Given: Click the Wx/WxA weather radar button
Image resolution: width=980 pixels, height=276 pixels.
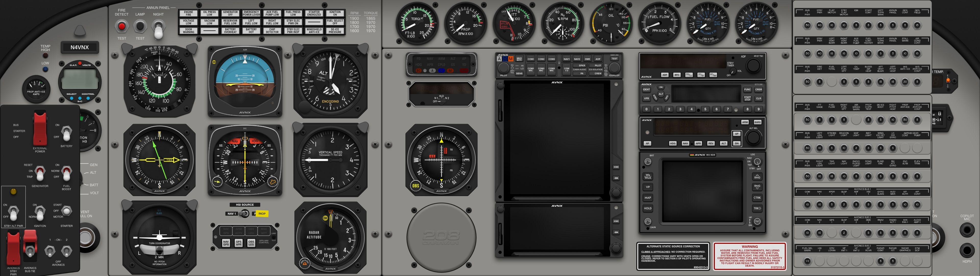Looking at the screenshot, I should (647, 177).
